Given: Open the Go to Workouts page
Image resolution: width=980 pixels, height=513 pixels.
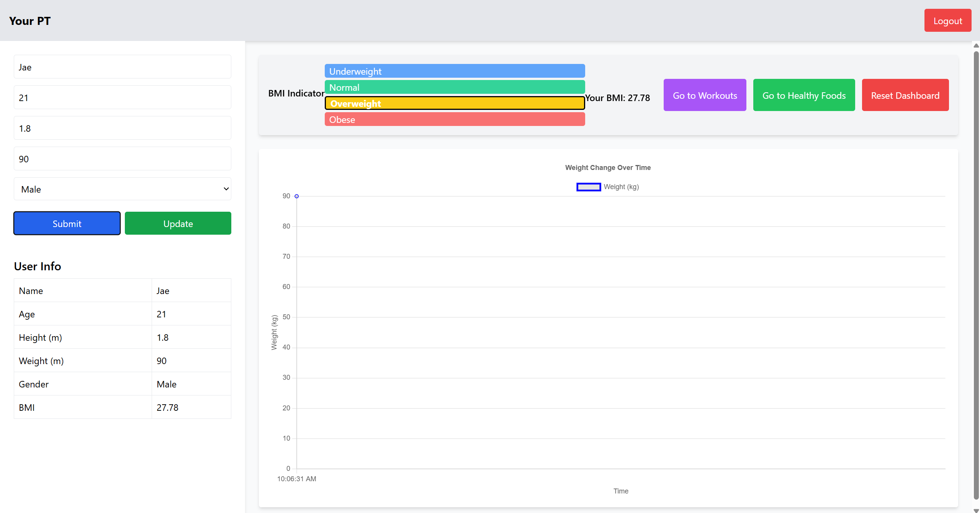Looking at the screenshot, I should pyautogui.click(x=704, y=95).
